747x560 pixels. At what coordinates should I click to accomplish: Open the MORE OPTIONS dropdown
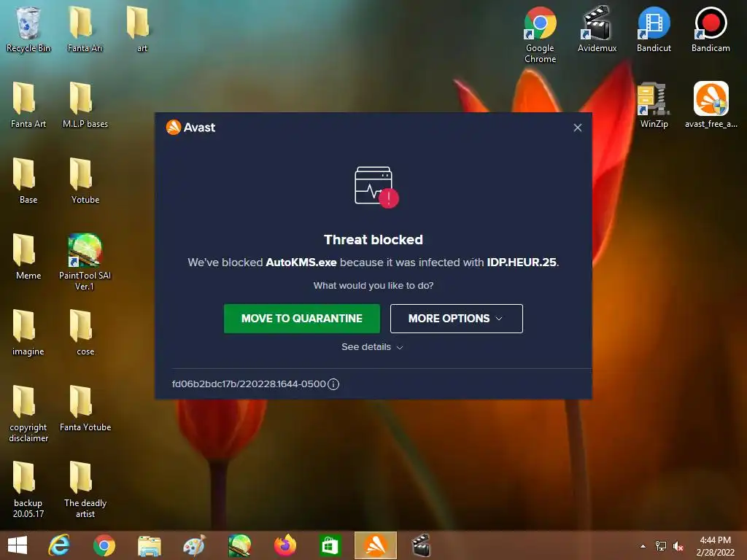coord(456,318)
